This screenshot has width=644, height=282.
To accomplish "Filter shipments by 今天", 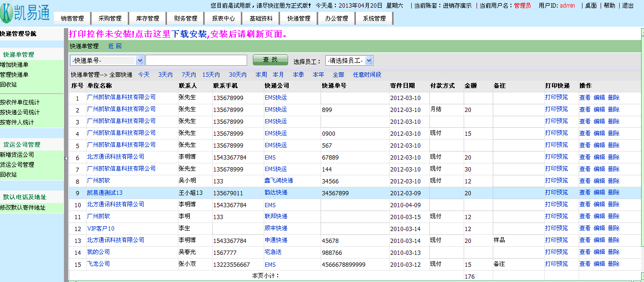I will pos(144,75).
